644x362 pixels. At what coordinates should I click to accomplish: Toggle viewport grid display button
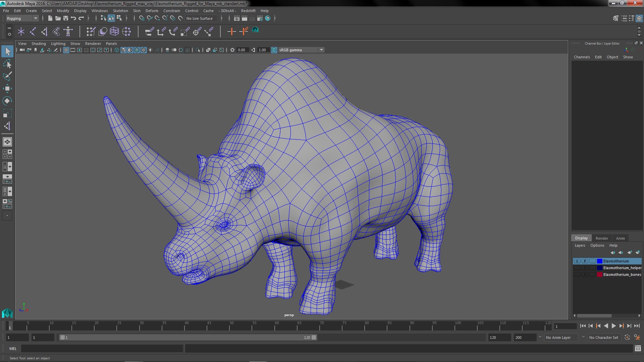(x=66, y=50)
